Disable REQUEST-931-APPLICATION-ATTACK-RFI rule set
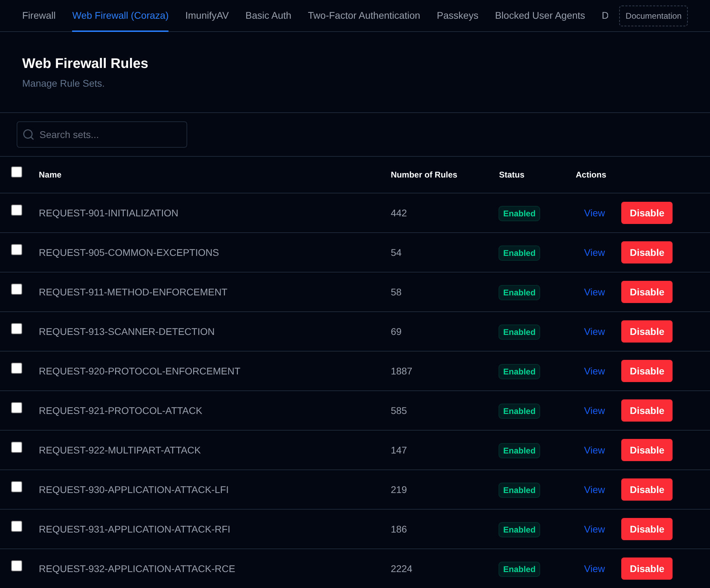710x588 pixels. [x=647, y=529]
